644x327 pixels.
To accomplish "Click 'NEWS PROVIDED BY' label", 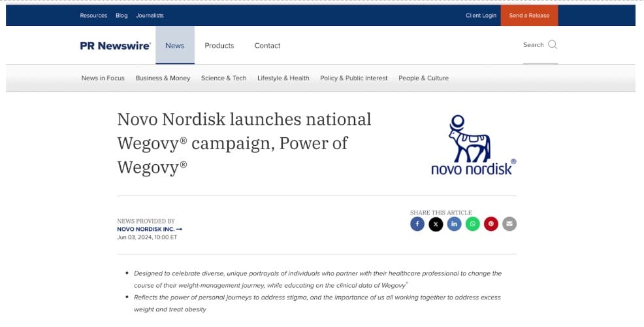I will (146, 221).
